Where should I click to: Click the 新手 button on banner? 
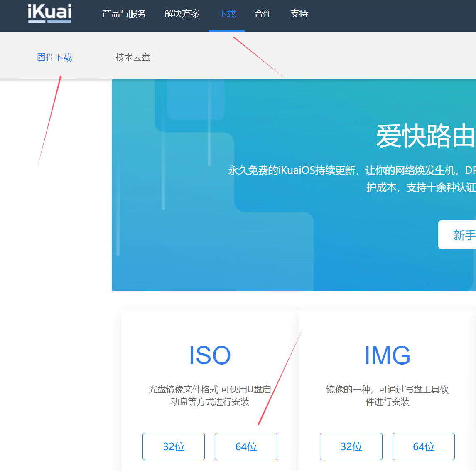(457, 234)
